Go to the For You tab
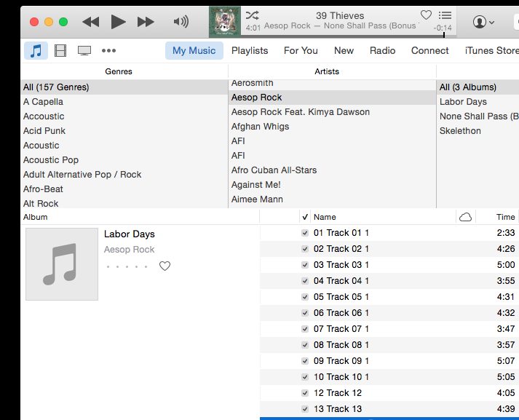 (x=301, y=51)
